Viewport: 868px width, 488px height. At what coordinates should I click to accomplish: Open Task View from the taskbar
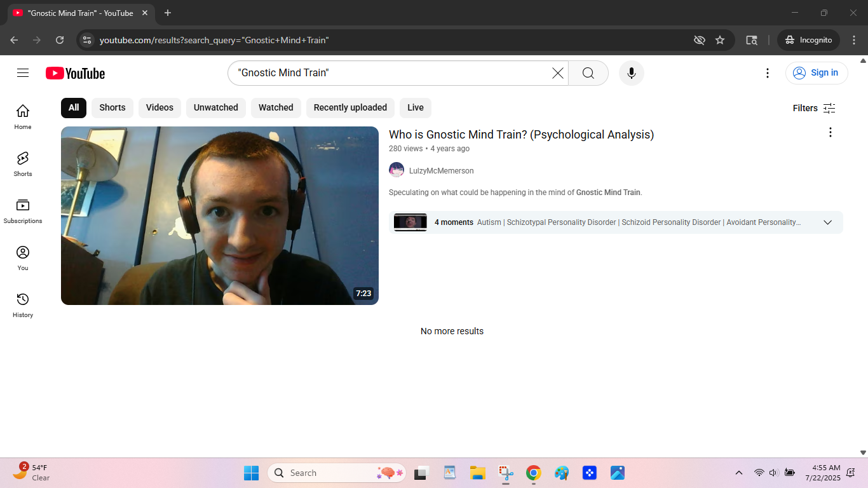coord(422,473)
